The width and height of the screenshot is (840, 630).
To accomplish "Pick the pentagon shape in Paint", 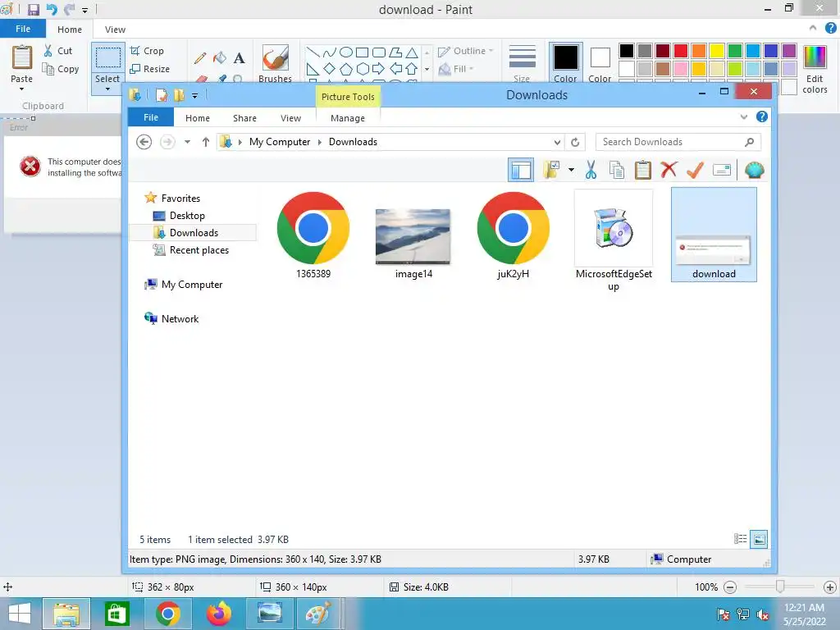I will (346, 69).
